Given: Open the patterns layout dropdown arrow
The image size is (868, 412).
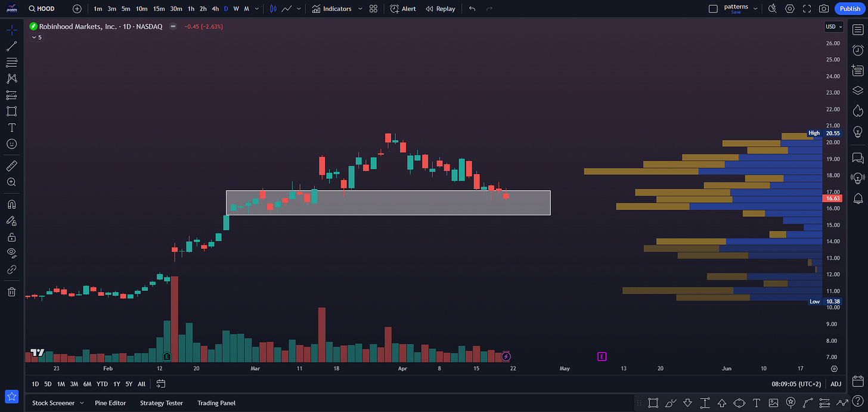Looking at the screenshot, I should tap(756, 9).
